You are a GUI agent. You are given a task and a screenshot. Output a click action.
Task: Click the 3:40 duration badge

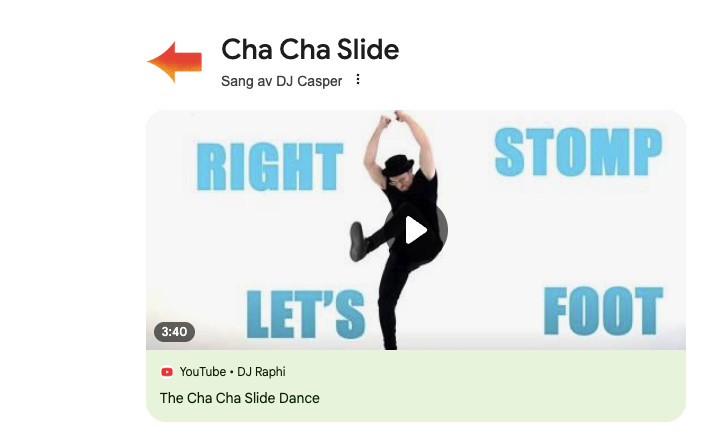[x=174, y=332]
